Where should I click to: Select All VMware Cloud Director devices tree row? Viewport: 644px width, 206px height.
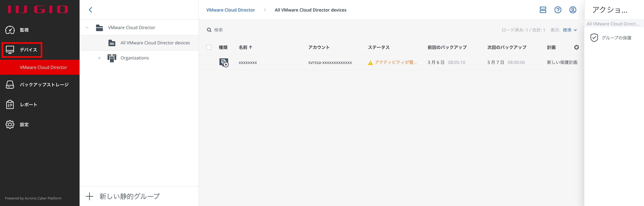pyautogui.click(x=139, y=43)
